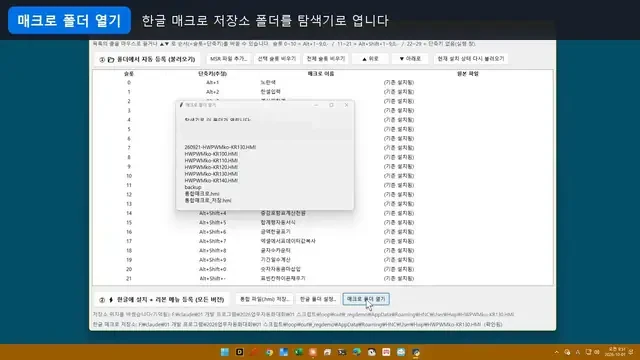Open the clock and date in taskbar
This screenshot has height=360, width=640.
[616, 352]
